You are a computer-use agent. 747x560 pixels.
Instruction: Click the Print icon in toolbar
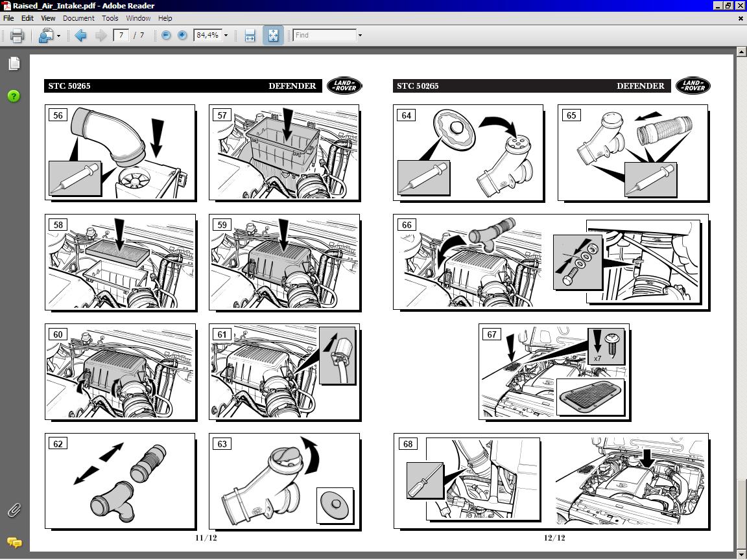coord(18,36)
